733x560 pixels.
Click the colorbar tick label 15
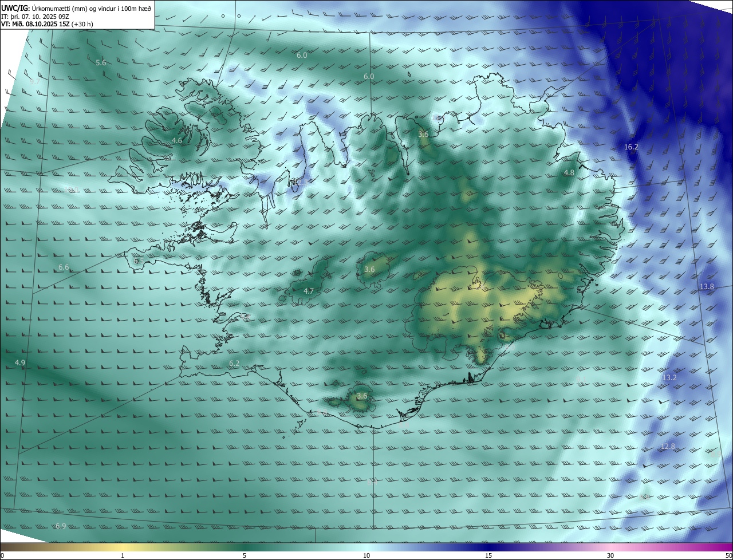point(488,555)
